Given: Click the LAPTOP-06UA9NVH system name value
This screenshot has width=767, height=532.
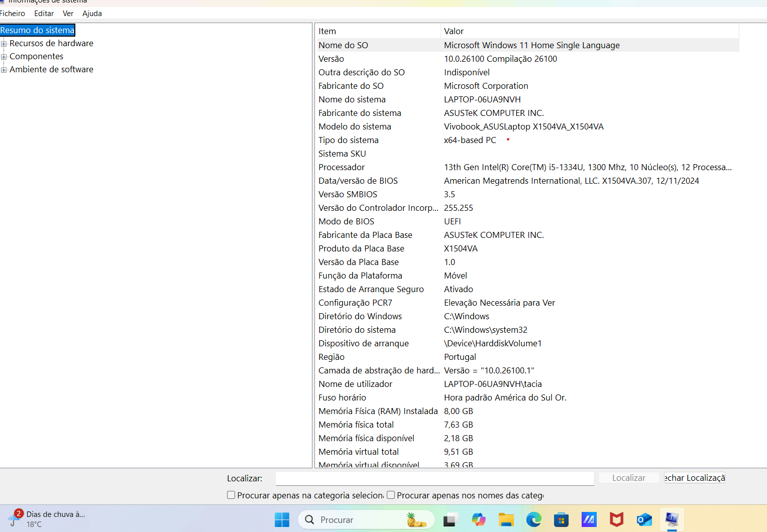Looking at the screenshot, I should [482, 99].
